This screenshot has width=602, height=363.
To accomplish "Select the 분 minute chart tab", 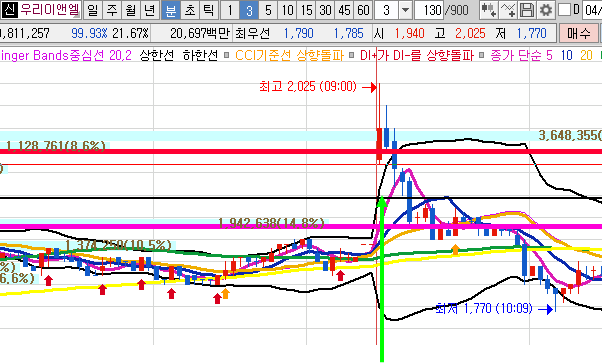I will [x=170, y=10].
